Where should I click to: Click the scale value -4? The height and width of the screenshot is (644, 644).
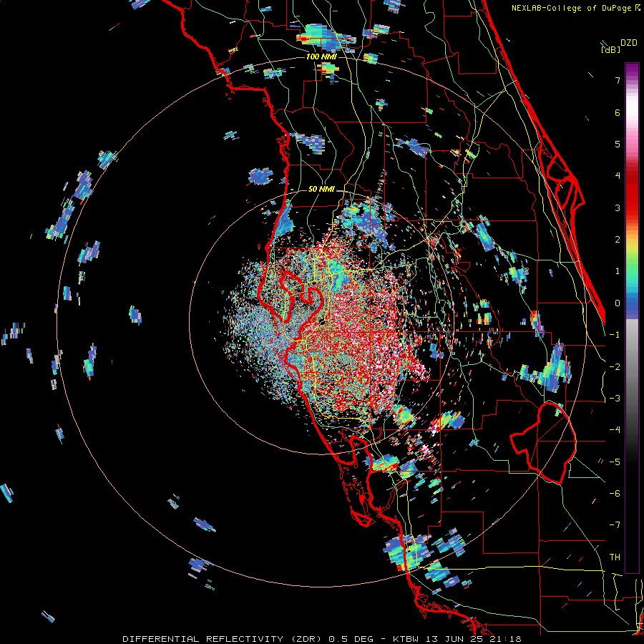click(615, 430)
